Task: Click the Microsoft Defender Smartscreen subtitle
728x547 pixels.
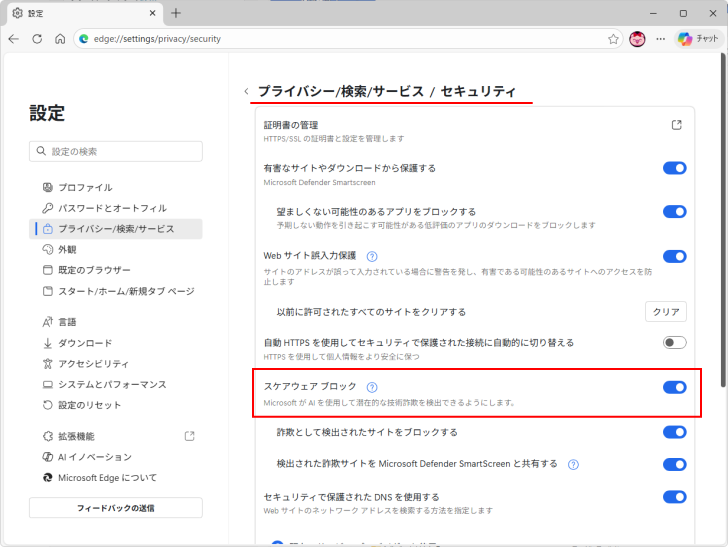Action: click(319, 182)
